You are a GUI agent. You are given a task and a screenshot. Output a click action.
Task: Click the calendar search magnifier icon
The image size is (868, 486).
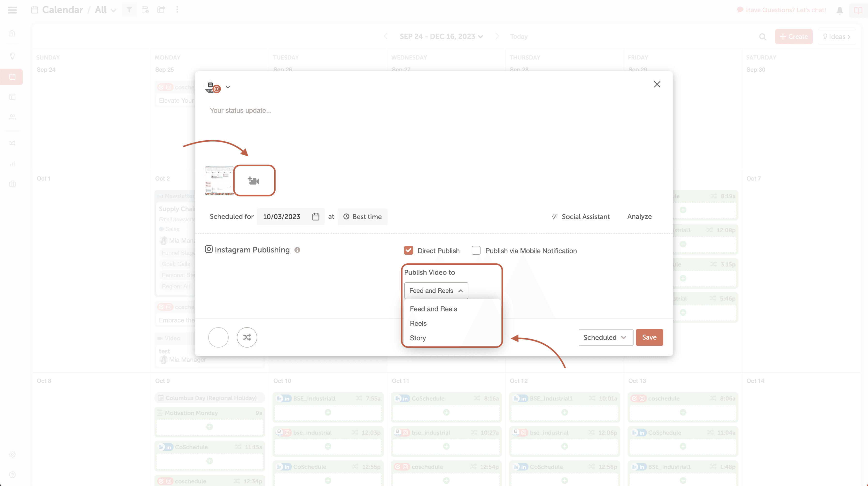762,37
